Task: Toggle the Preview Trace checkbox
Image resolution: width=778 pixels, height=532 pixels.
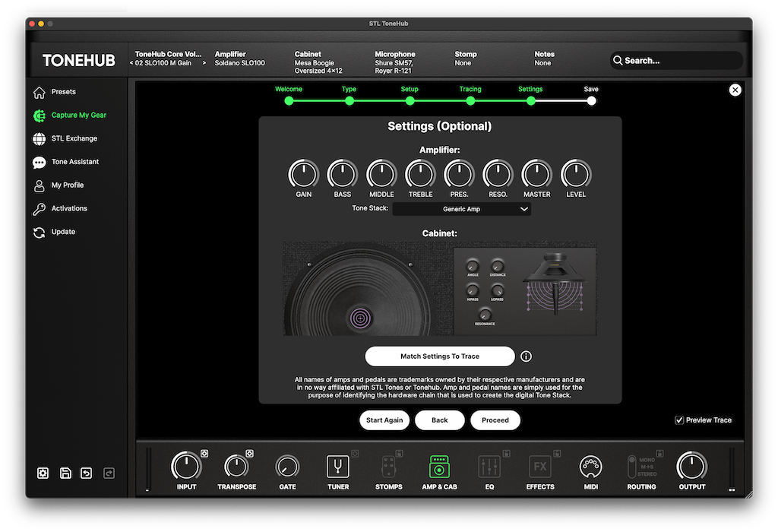Action: pyautogui.click(x=679, y=420)
